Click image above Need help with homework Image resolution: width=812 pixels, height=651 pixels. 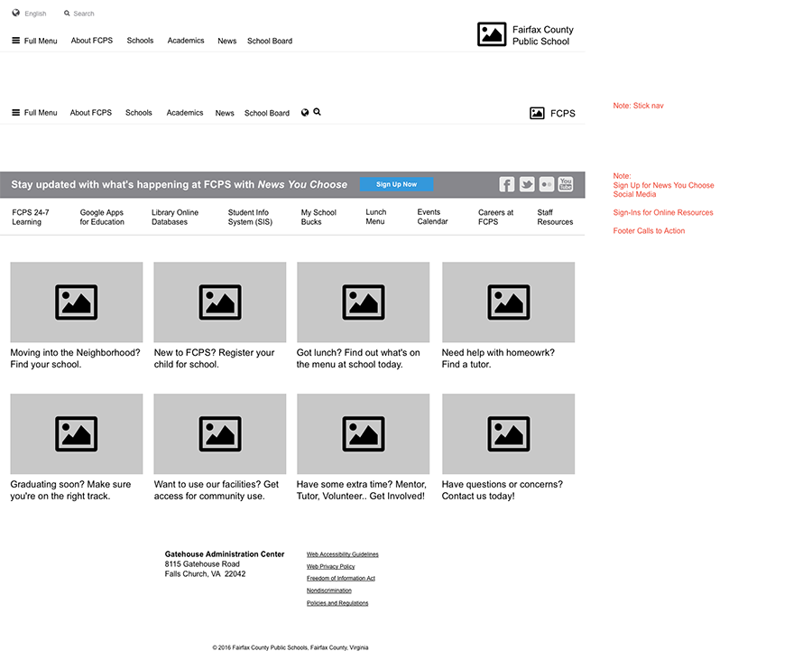(509, 302)
